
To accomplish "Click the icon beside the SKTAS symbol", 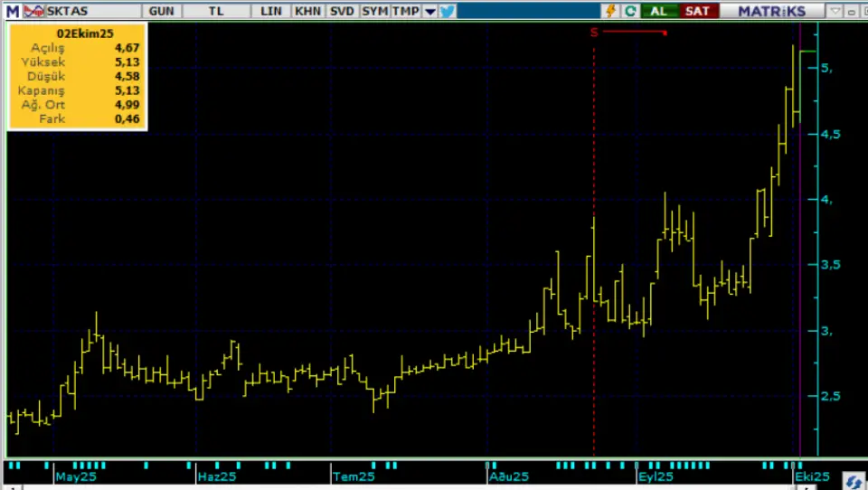I will tap(33, 12).
